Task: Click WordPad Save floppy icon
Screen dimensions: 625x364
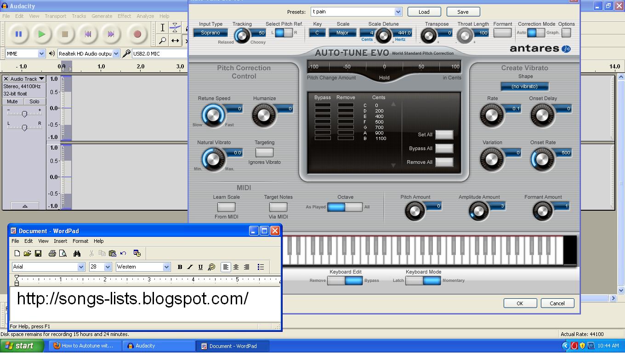Action: click(38, 253)
